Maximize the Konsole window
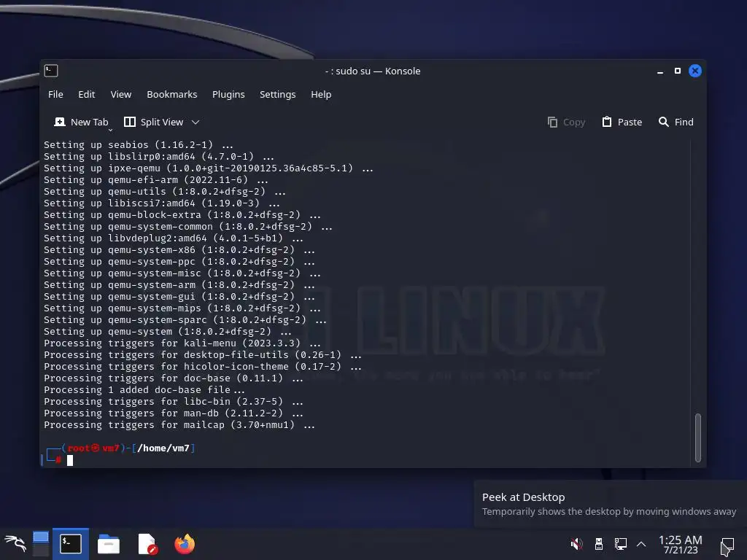The height and width of the screenshot is (560, 747). [x=678, y=71]
